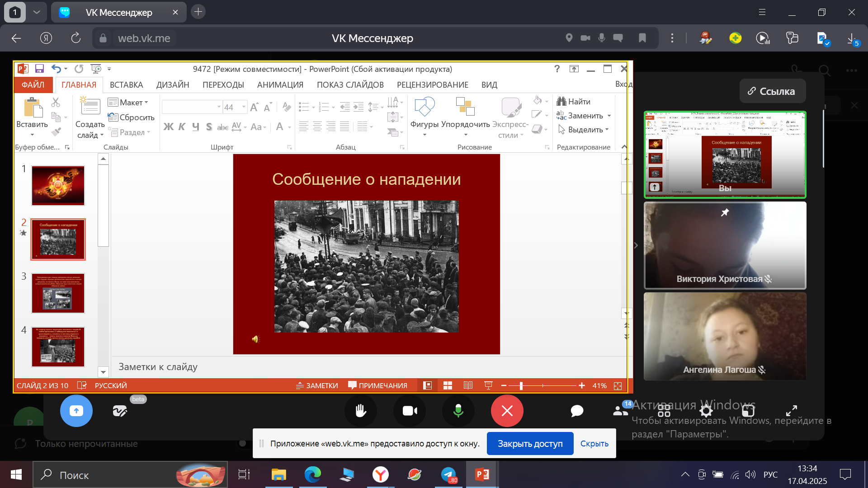Switch to reading view icon
Screen dimensions: 868x488
point(468,385)
